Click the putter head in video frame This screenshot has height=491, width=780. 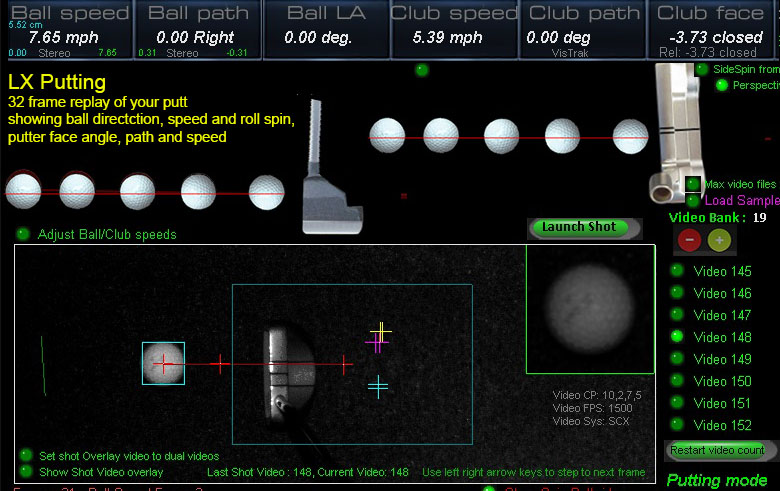(x=289, y=374)
